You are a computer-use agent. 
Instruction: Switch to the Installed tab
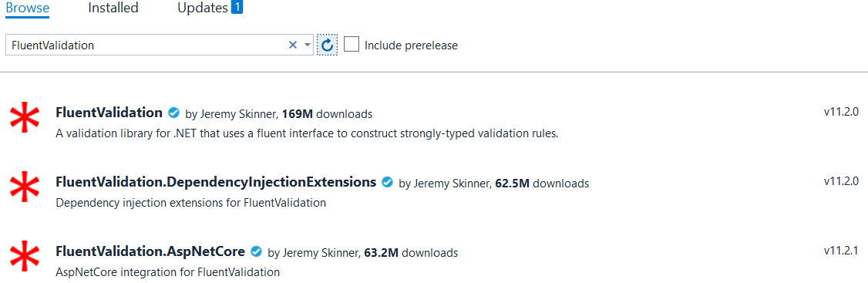(113, 8)
